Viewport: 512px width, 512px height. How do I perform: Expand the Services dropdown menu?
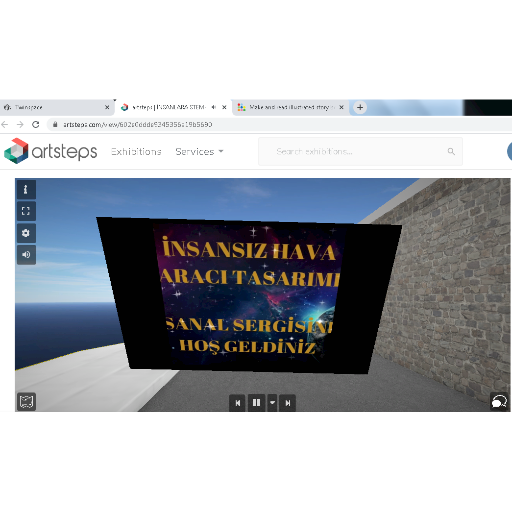coord(199,152)
